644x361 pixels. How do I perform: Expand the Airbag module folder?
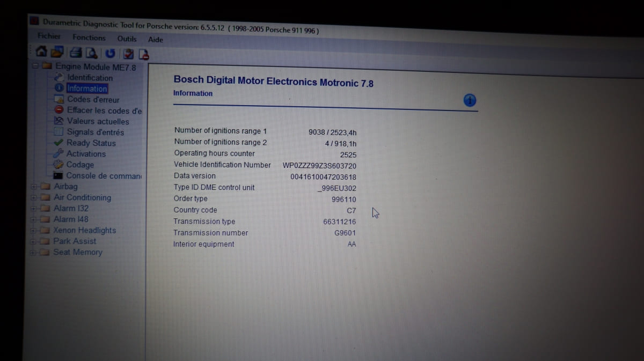[x=34, y=187]
